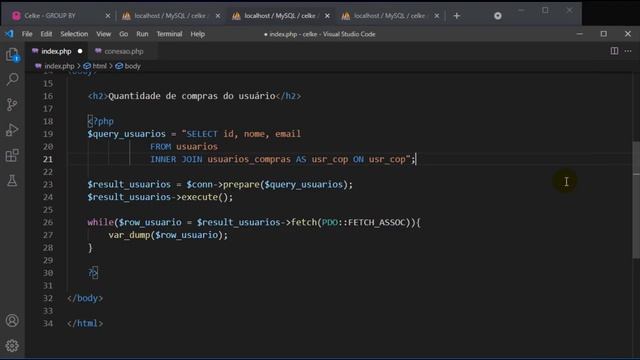
Task: Open the Accounts menu icon
Action: (12, 321)
